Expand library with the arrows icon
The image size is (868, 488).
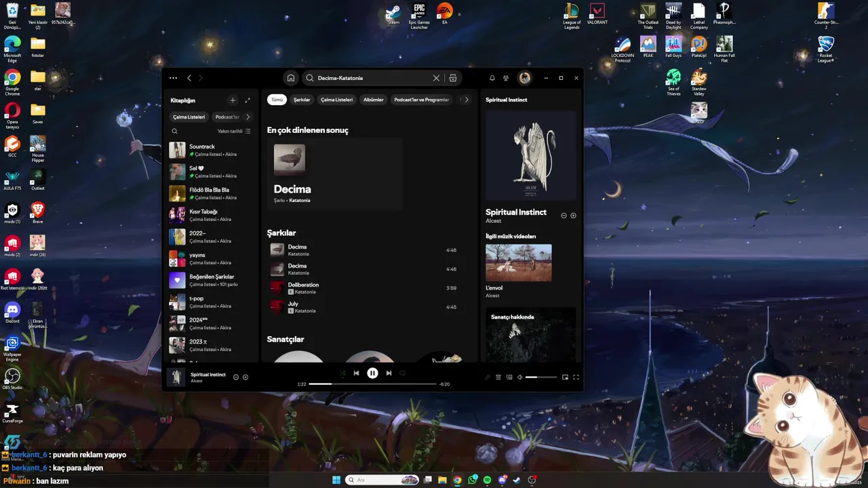click(x=248, y=100)
